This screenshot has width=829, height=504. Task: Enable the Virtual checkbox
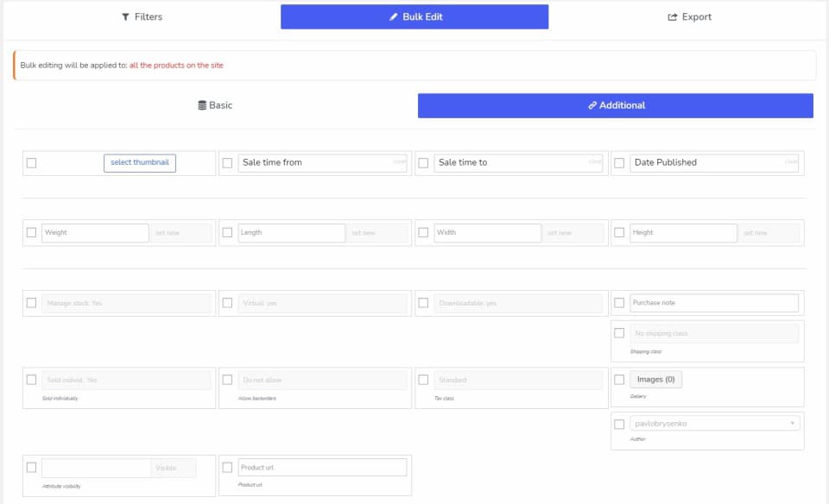click(227, 303)
